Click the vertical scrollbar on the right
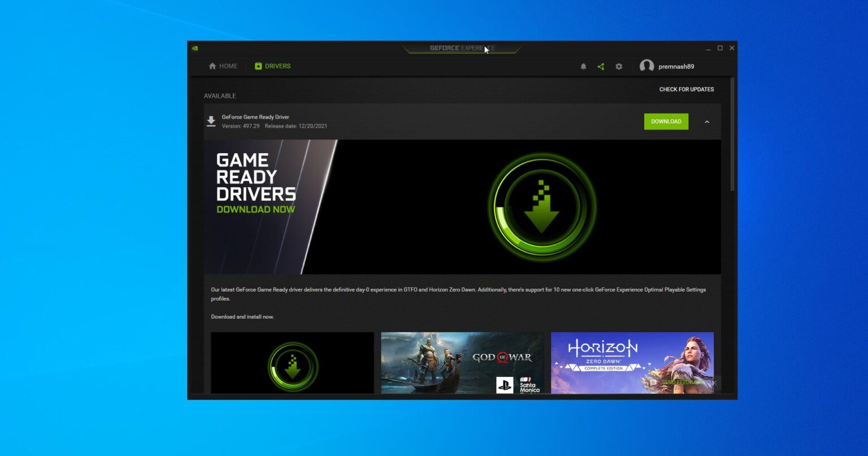This screenshot has height=456, width=868. pos(732,136)
